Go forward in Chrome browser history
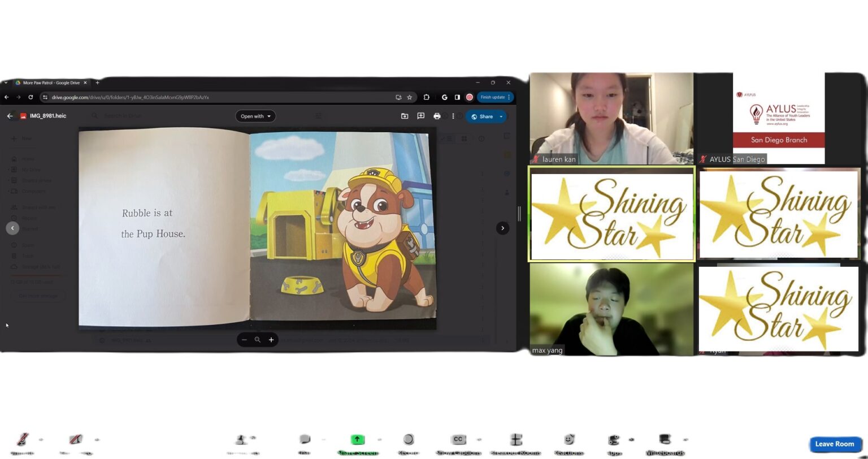This screenshot has width=868, height=459. coord(18,97)
